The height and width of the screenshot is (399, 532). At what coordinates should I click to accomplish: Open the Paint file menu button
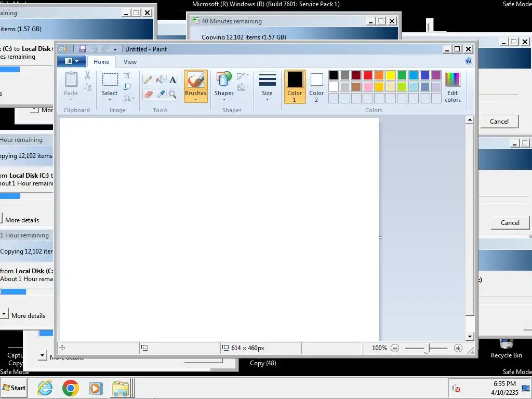[72, 61]
